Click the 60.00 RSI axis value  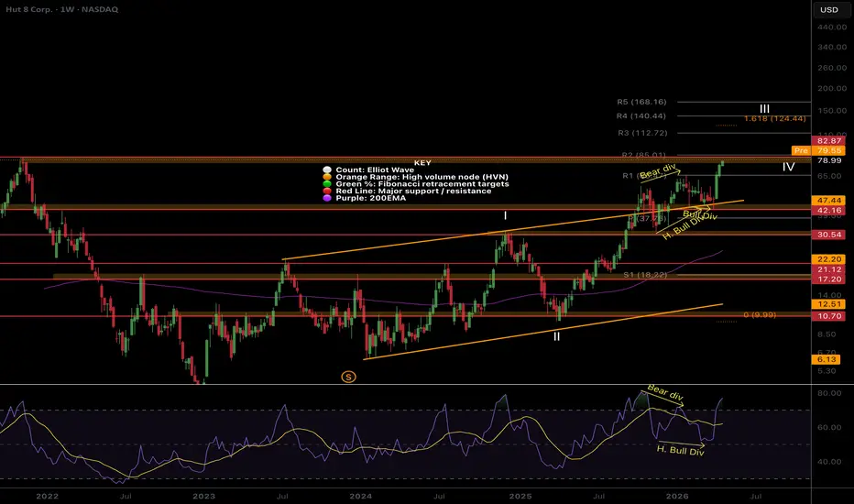[829, 428]
